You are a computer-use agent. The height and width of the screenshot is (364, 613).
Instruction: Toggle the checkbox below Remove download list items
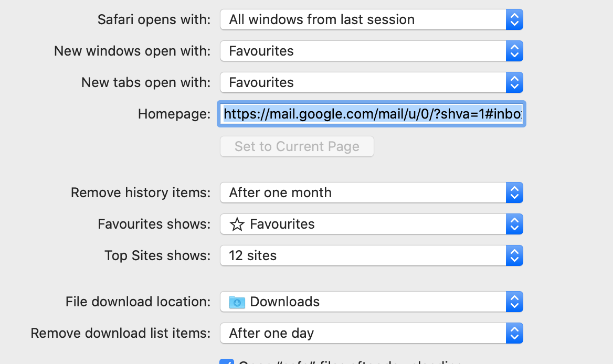(227, 361)
